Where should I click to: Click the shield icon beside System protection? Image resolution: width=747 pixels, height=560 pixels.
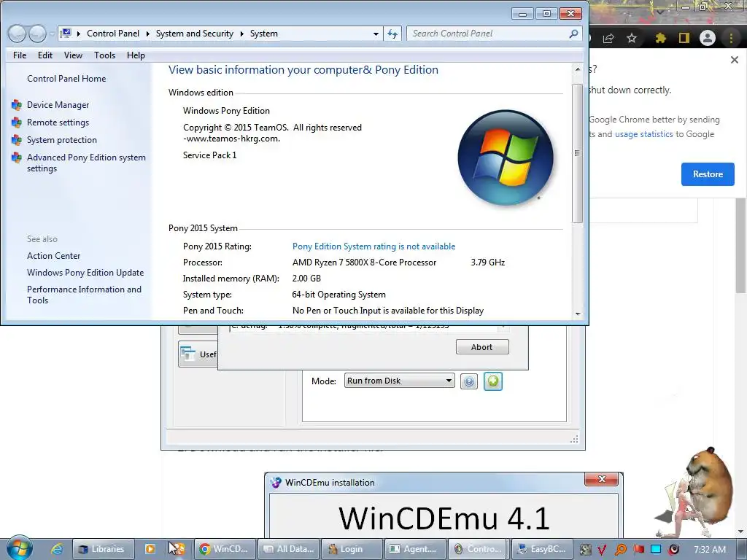coord(17,140)
